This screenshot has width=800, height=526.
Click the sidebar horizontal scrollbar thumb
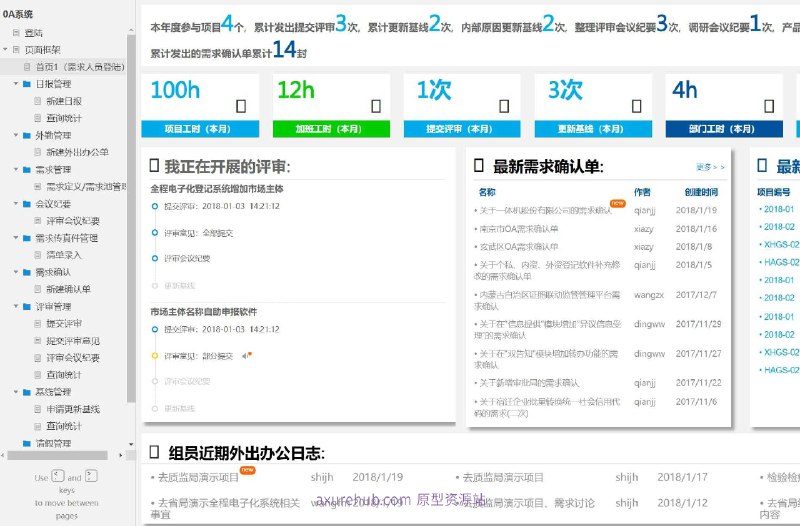(58, 455)
